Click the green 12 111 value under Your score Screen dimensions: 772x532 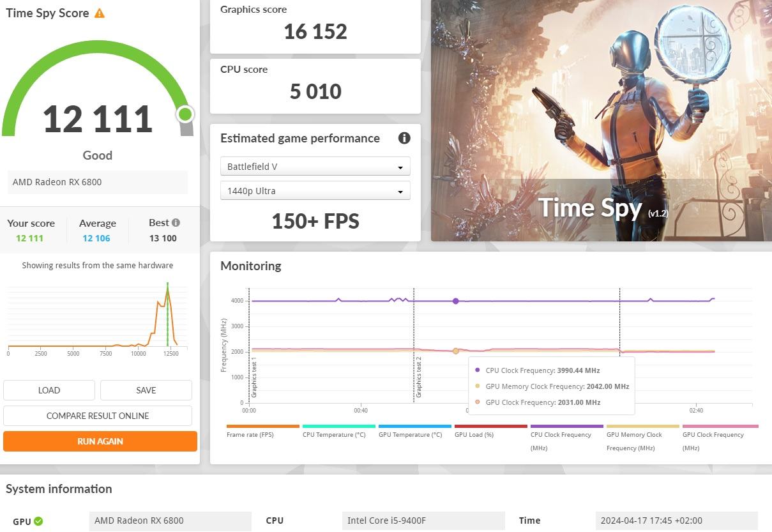point(29,238)
